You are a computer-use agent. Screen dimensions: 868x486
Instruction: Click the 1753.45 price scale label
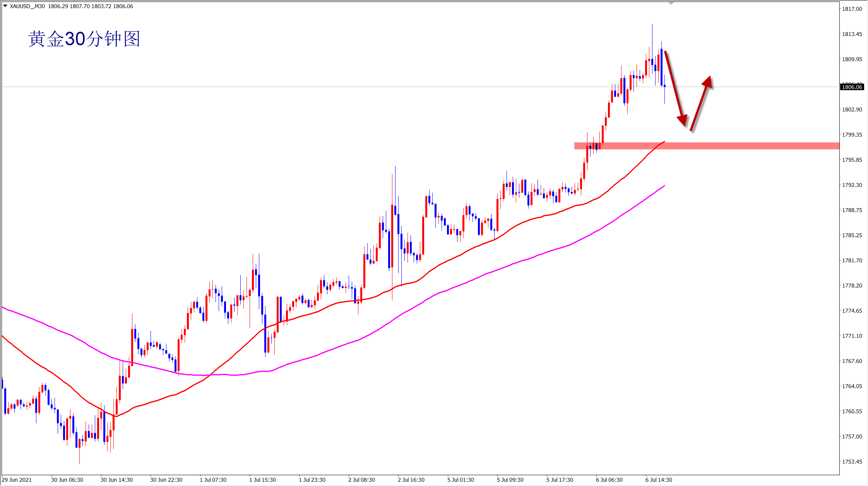(852, 462)
